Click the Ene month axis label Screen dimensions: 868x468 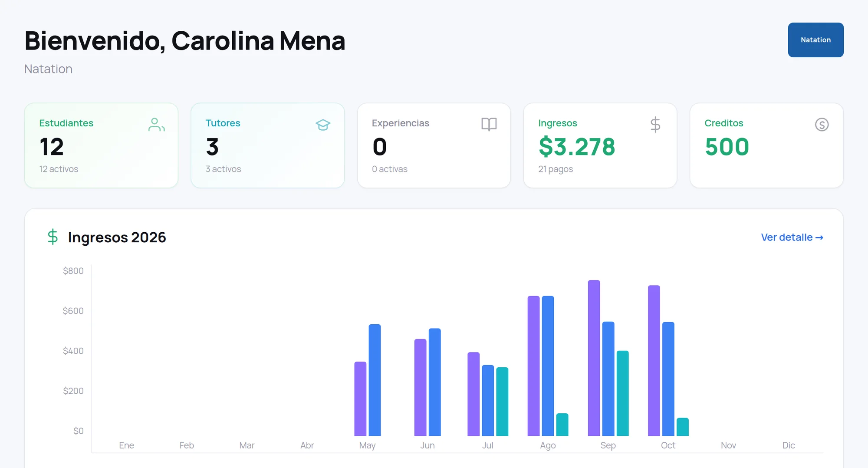click(x=127, y=445)
